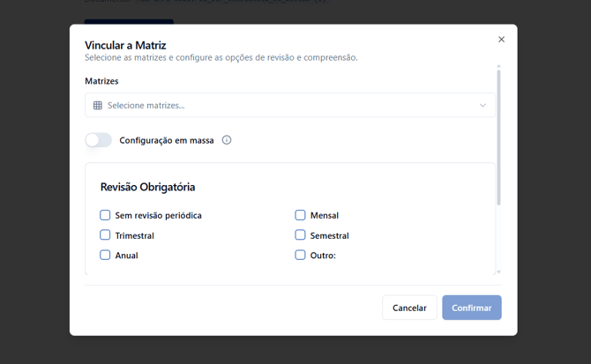This screenshot has width=591, height=364.
Task: Click the info icon beside Configuração em massa
Action: coord(227,140)
